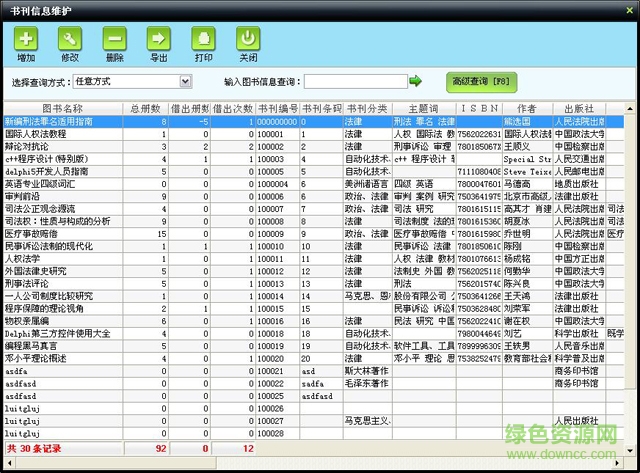
Task: Sort by the 总册数 column header
Action: pos(146,108)
